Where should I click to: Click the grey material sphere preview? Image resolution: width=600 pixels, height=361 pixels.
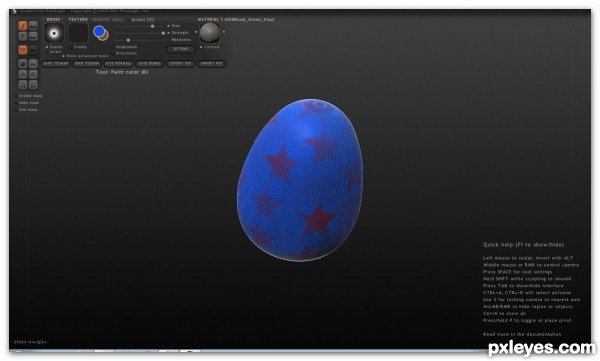[x=210, y=33]
